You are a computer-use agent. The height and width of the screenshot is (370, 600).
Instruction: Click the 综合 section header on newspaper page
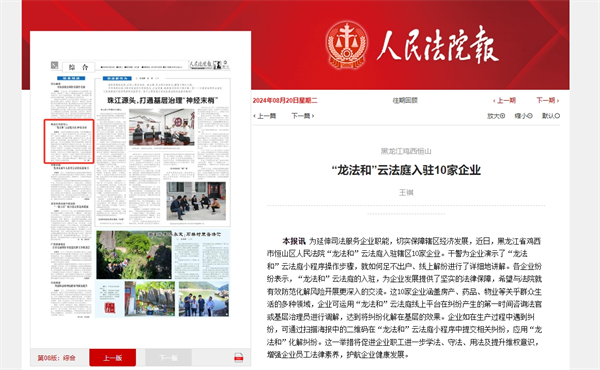(78, 67)
